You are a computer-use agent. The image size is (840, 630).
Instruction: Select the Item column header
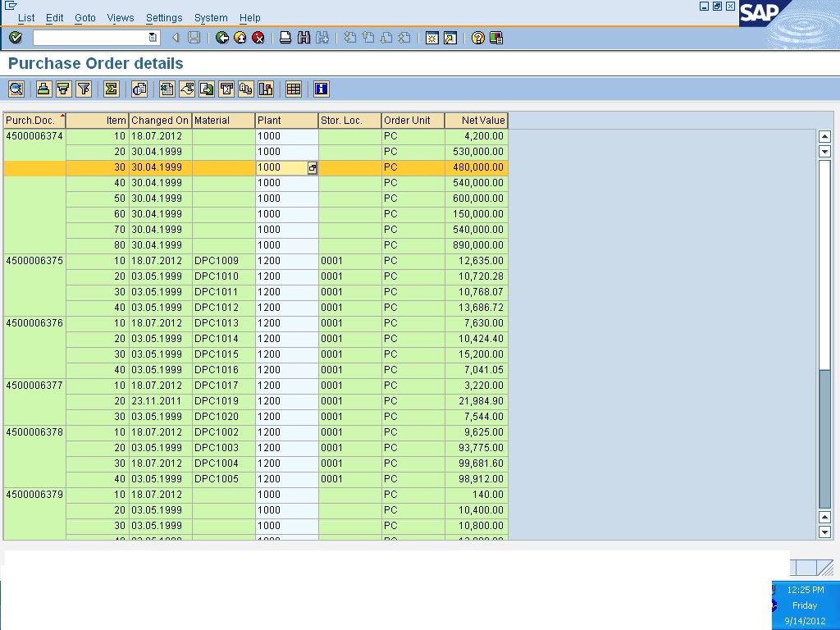tap(98, 121)
